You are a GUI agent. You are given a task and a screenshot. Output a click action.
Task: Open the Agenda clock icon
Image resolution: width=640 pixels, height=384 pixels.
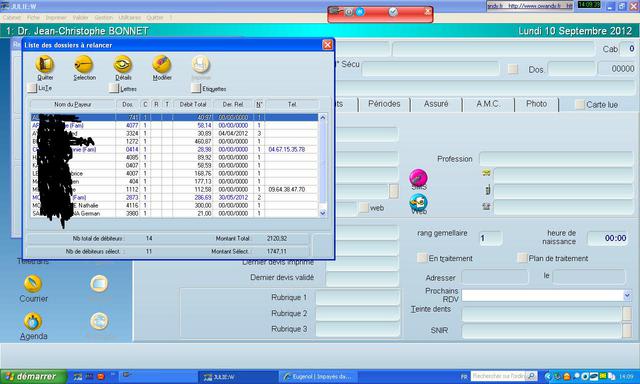33,322
